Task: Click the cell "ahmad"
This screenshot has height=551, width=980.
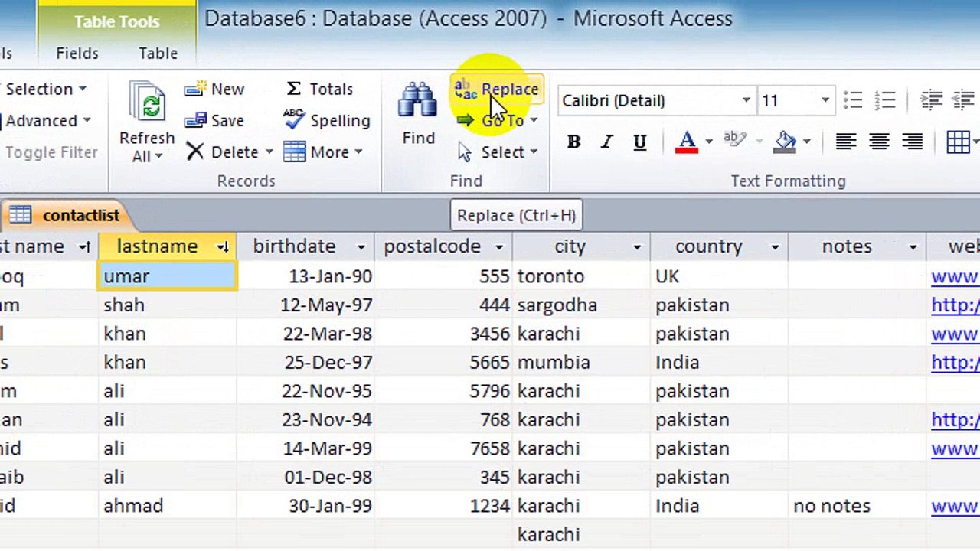Action: (168, 506)
